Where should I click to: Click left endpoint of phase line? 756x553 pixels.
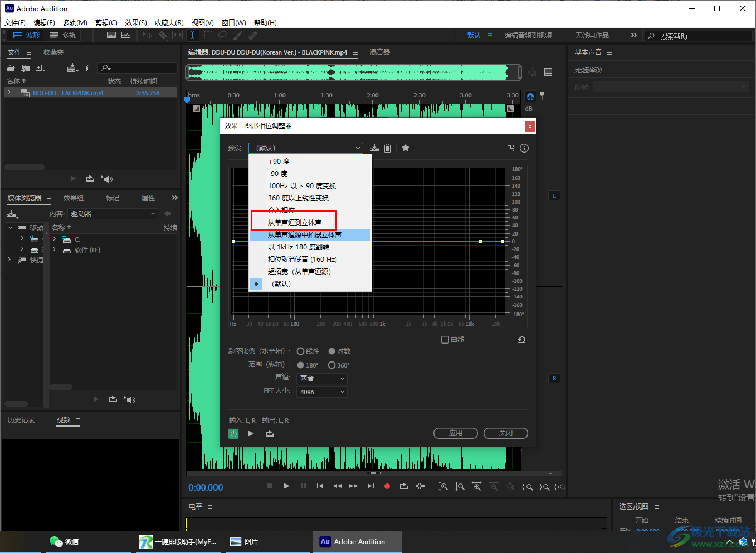pyautogui.click(x=234, y=241)
